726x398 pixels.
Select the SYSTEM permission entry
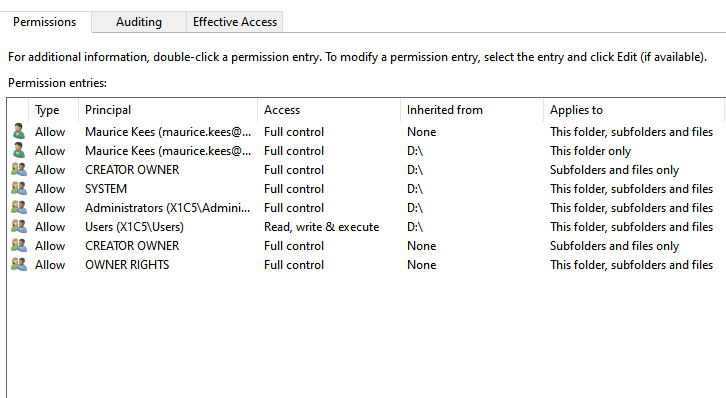(x=366, y=189)
